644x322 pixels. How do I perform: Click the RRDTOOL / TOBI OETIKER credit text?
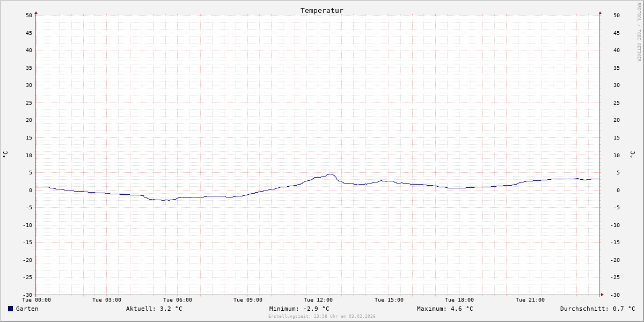639,32
